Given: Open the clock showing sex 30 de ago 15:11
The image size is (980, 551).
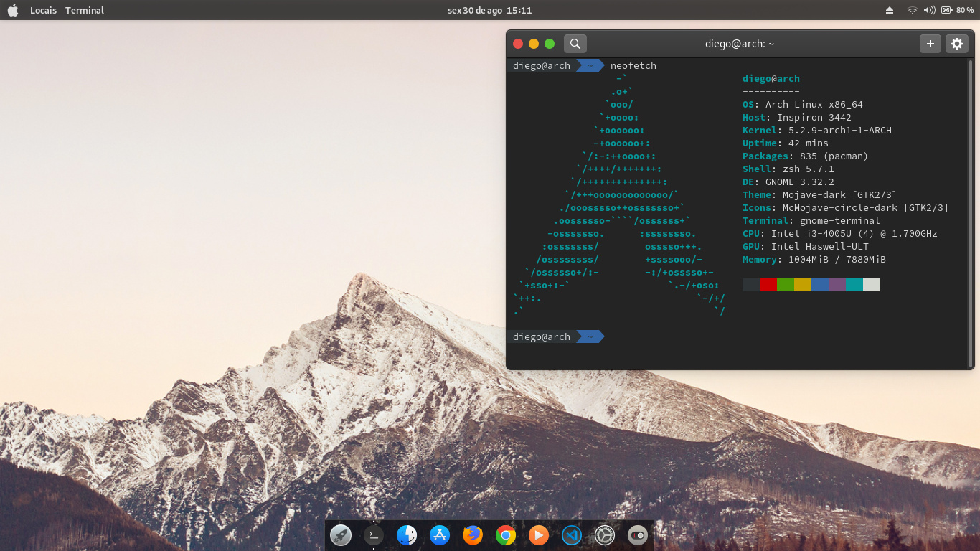Looking at the screenshot, I should point(489,10).
